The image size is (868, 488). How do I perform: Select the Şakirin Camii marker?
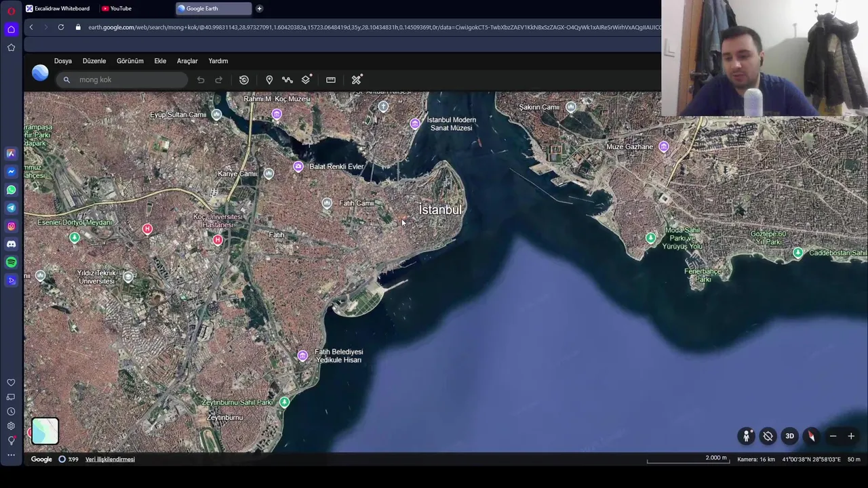(570, 107)
